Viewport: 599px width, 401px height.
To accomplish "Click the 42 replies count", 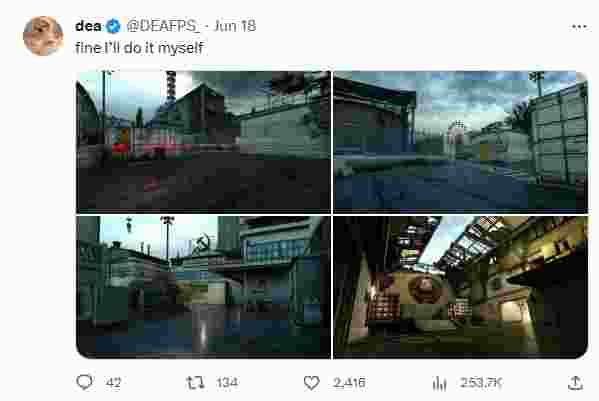I will (113, 383).
